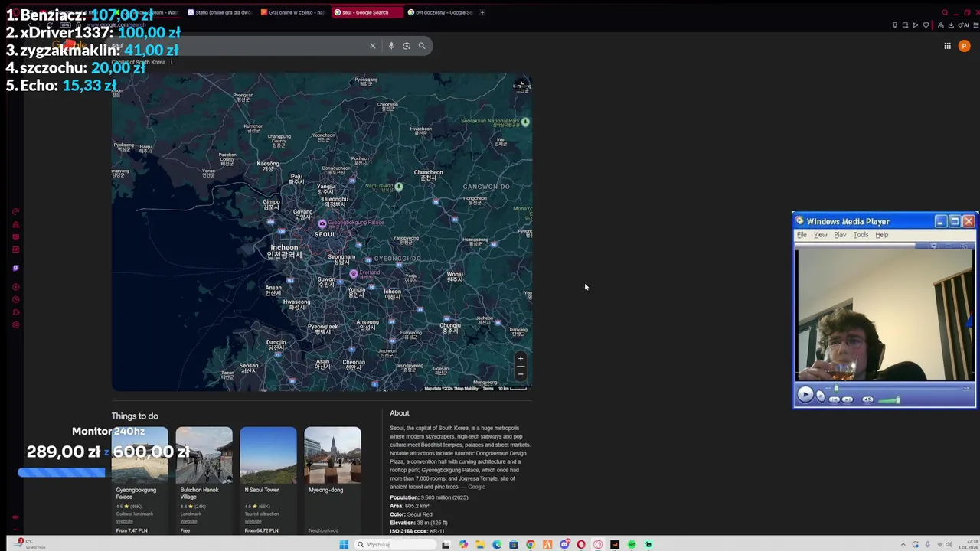Click the Nami Island map marker
This screenshot has height=551, width=980.
(x=398, y=186)
